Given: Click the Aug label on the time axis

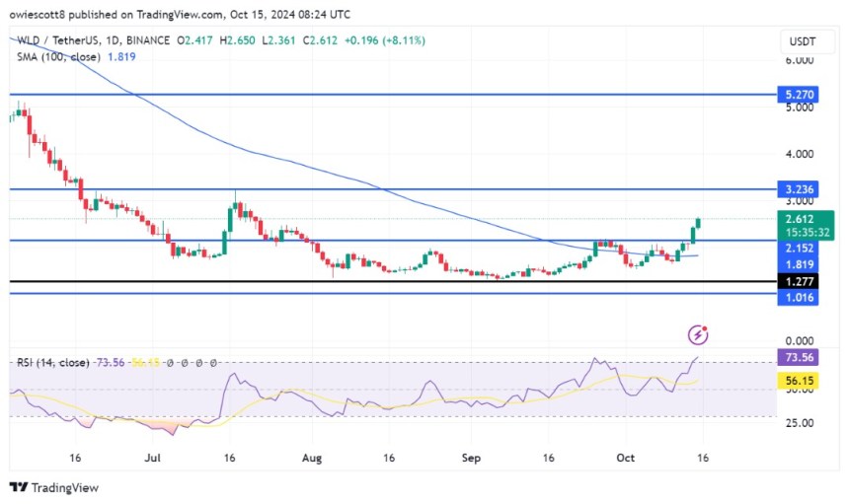Looking at the screenshot, I should pyautogui.click(x=312, y=458).
